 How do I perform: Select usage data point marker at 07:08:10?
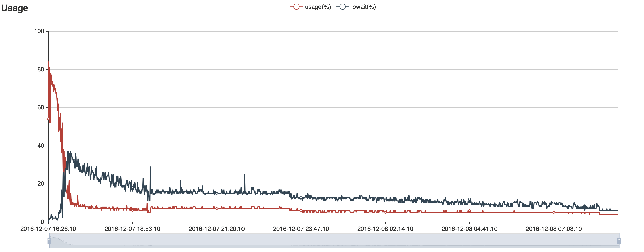pyautogui.click(x=554, y=212)
